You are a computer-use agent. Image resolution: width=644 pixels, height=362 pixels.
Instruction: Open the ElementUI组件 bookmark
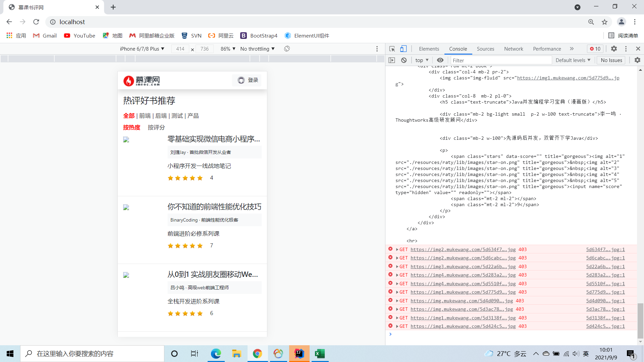[x=307, y=36]
